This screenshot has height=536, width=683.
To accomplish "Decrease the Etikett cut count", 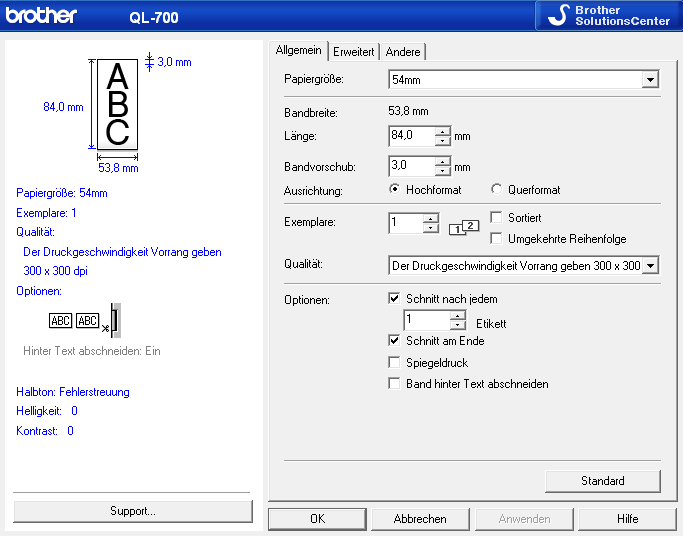I will (x=458, y=325).
